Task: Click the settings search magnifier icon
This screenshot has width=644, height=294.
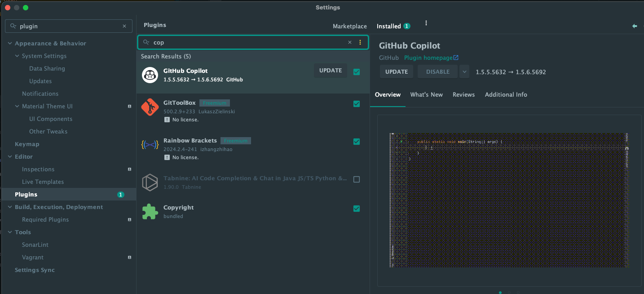Action: click(x=13, y=26)
